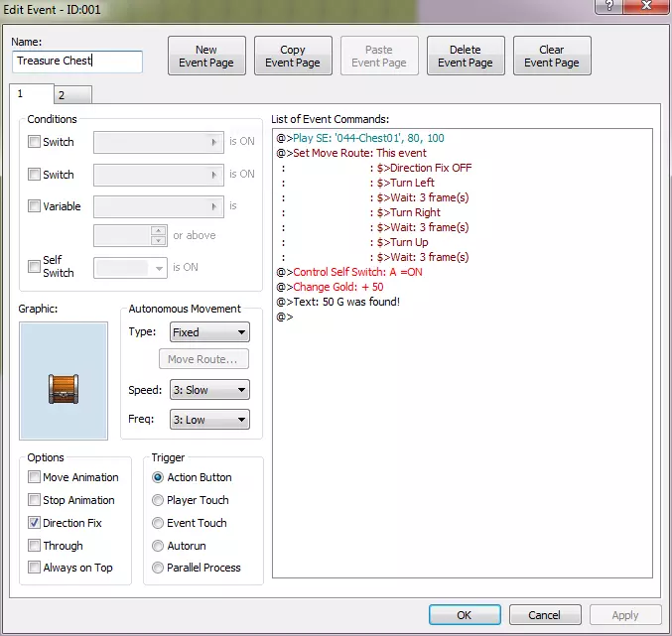
Task: Tick the Variable condition checkbox
Action: [x=34, y=206]
